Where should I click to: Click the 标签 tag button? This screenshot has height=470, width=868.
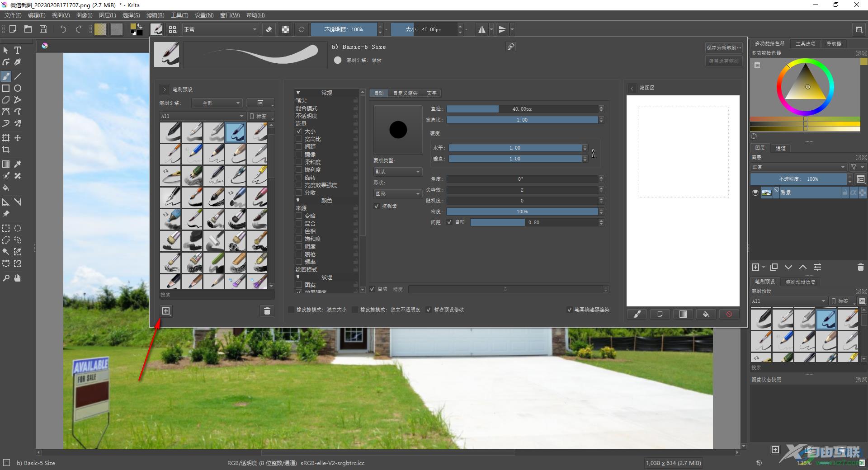(x=261, y=116)
